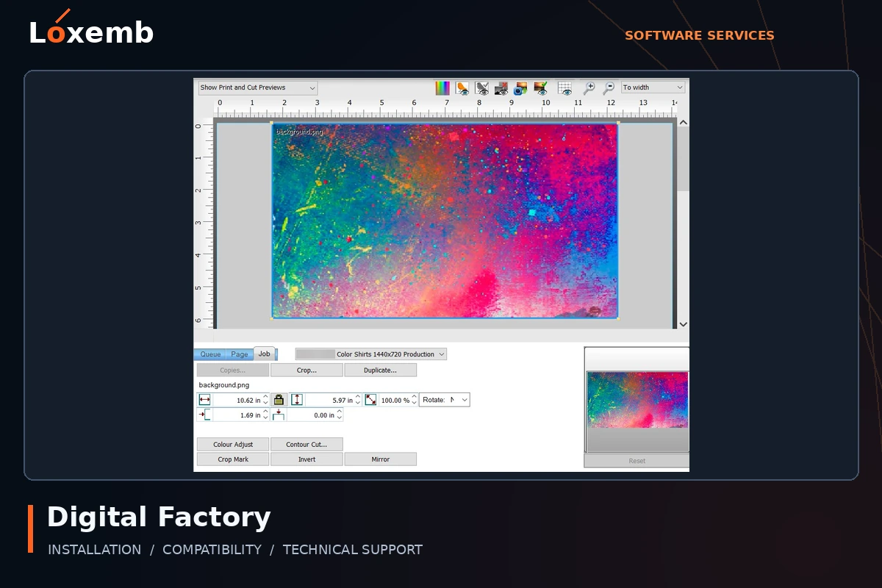This screenshot has height=588, width=882.
Task: Step the 100.00 % scale spinner arrows
Action: 414,401
